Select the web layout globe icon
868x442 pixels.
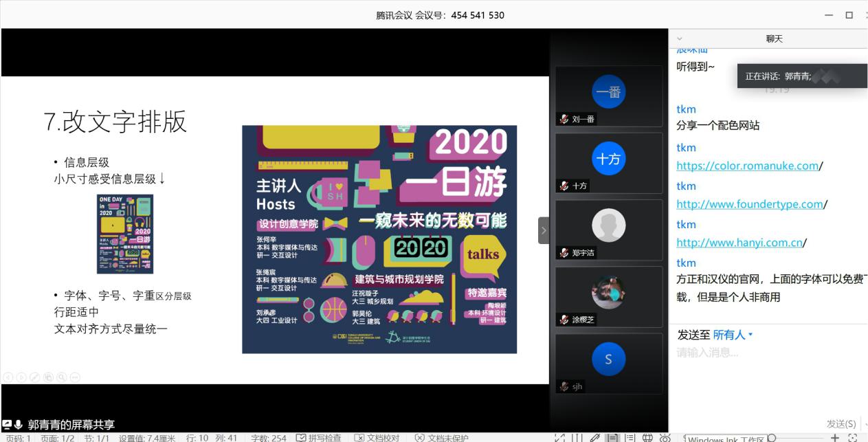647,438
